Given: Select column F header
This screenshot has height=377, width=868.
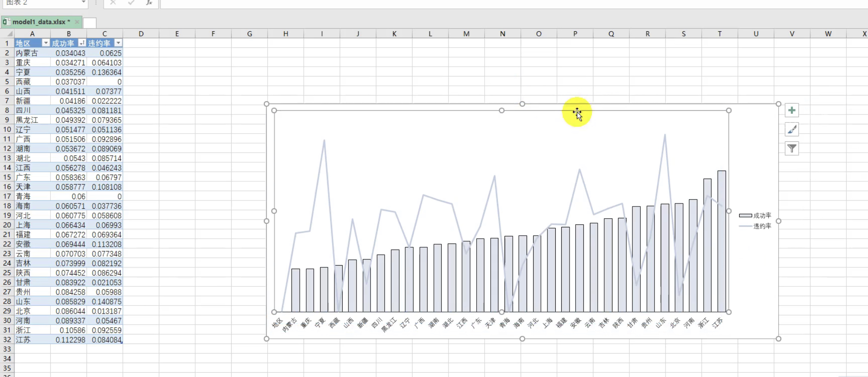Looking at the screenshot, I should pos(213,33).
